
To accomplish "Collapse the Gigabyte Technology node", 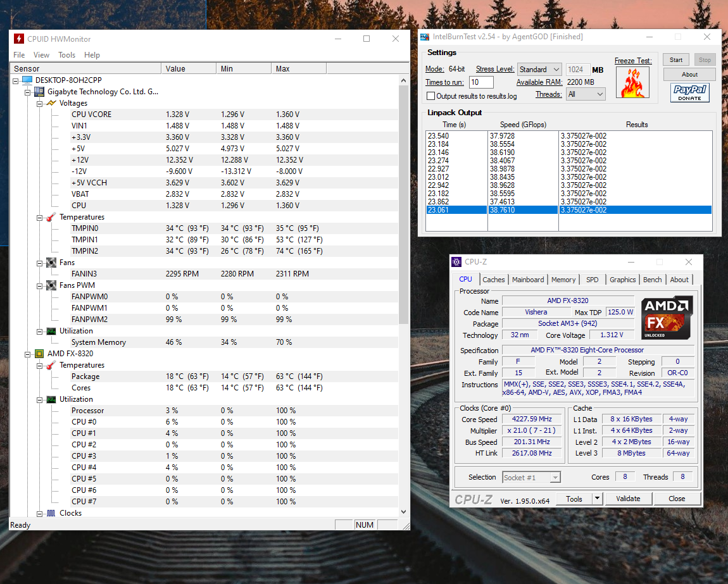I will click(x=27, y=92).
